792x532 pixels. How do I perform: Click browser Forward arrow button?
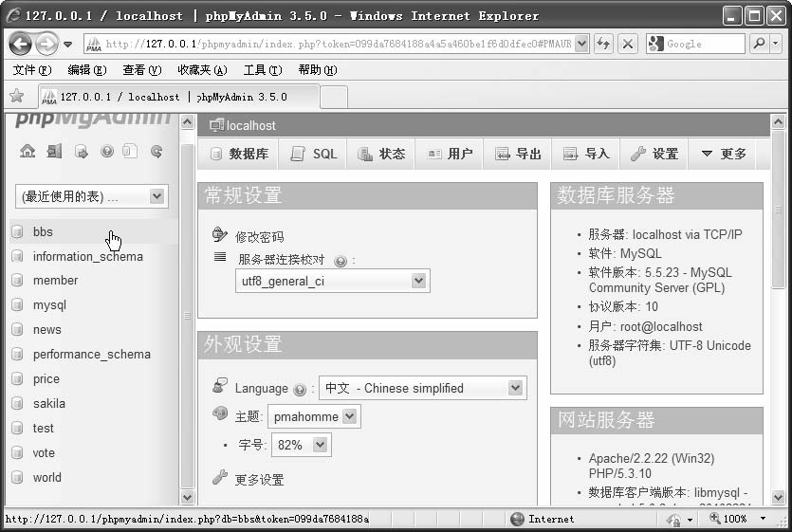click(46, 44)
